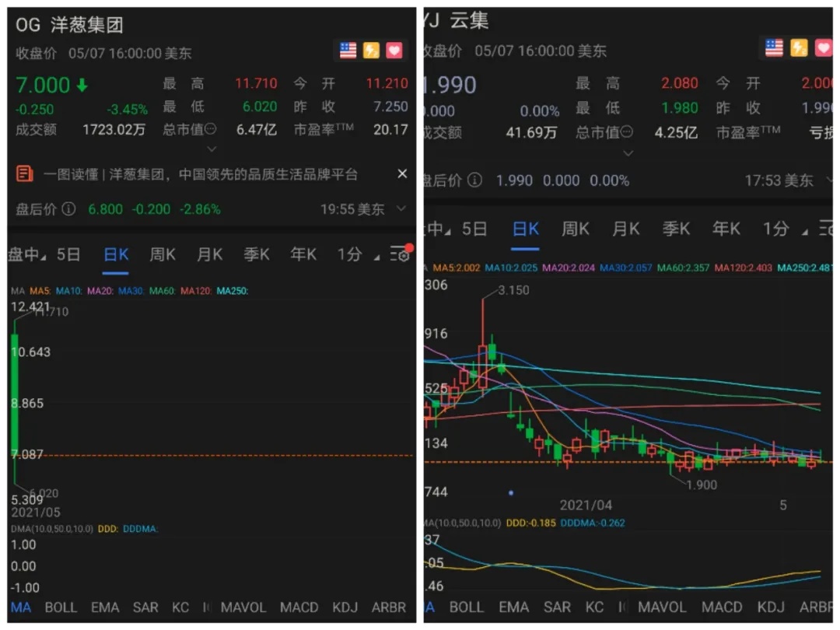This screenshot has height=630, width=840.
Task: Expand after-hours row at 19:55 美东
Action: point(401,208)
